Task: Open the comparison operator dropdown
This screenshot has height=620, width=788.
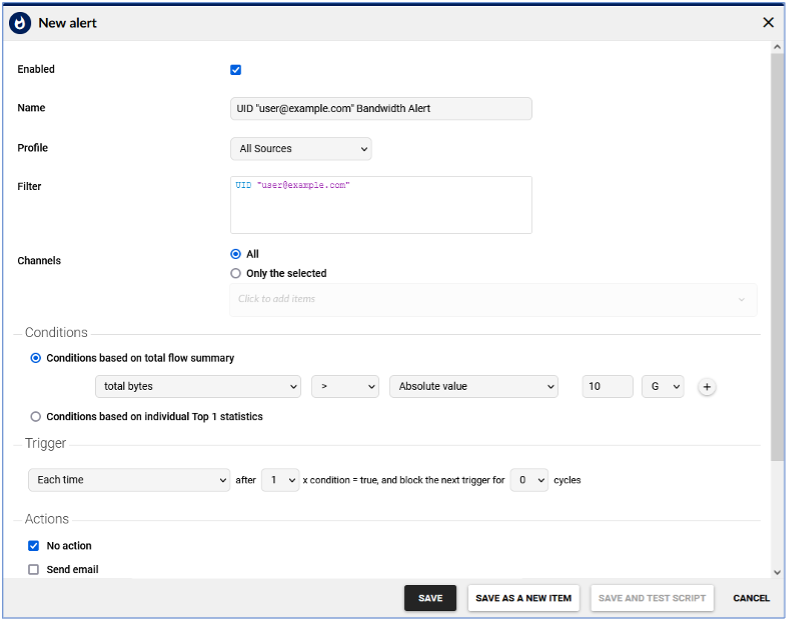Action: click(x=345, y=386)
